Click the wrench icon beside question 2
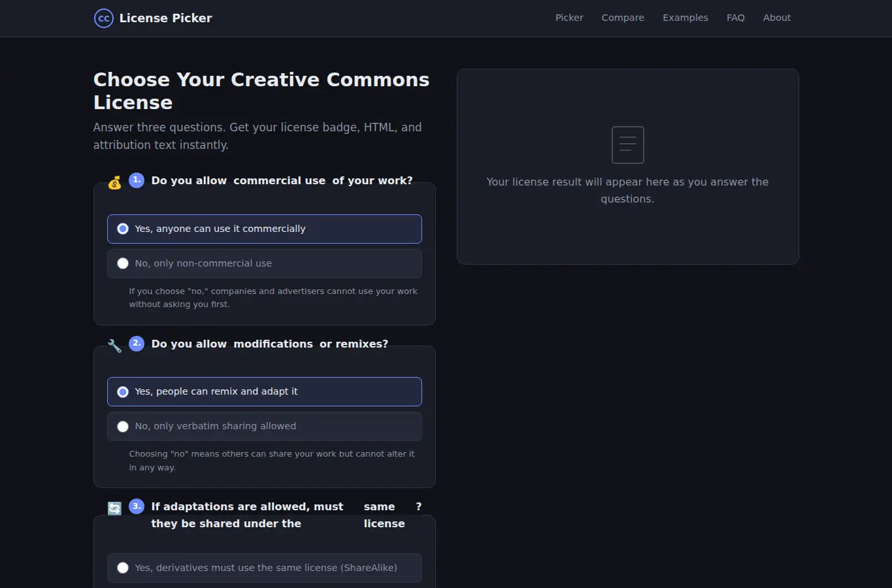 114,346
